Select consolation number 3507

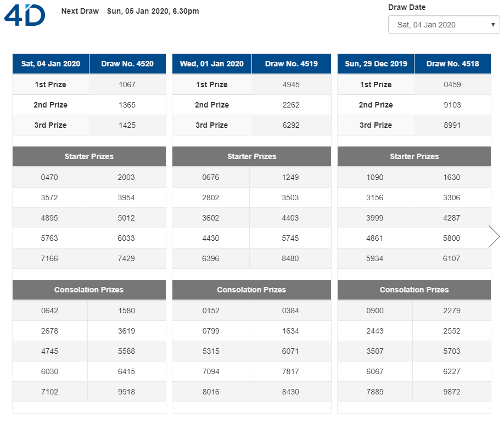pos(375,351)
